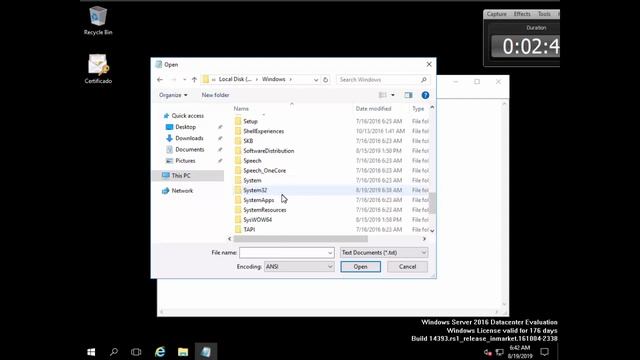Expand the view options dropdown arrow
Viewport: 640px width, 360px height.
[393, 95]
